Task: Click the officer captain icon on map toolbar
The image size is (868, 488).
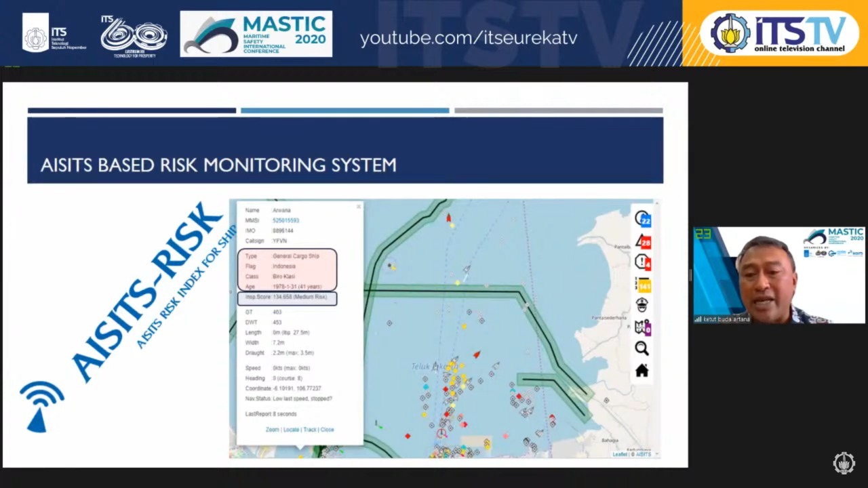Action: click(x=642, y=305)
